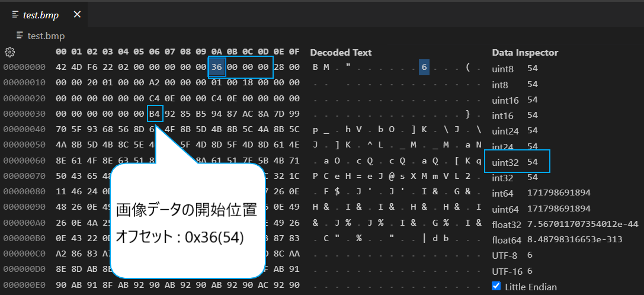Click the int16 row in Data Inspector
The width and height of the screenshot is (644, 295).
click(x=515, y=116)
